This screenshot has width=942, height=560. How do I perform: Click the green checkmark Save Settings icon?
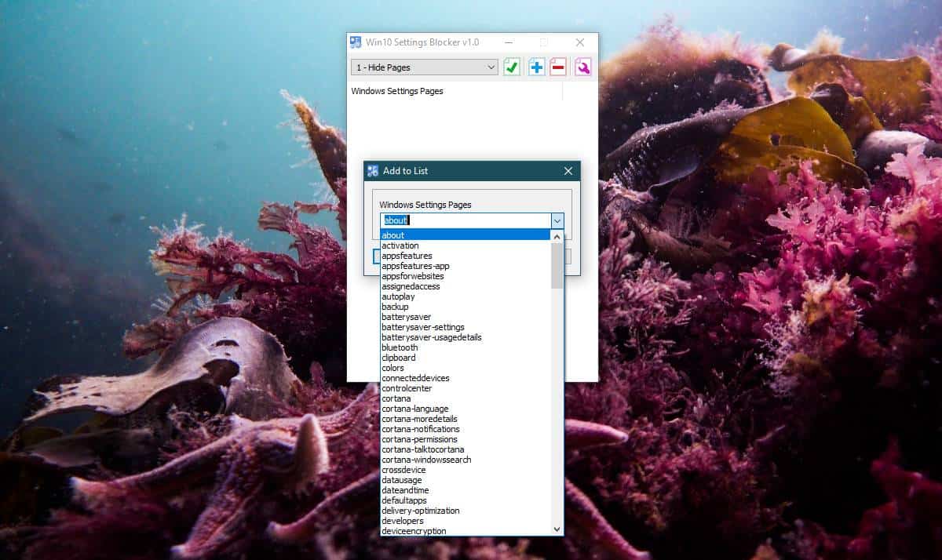pos(512,67)
